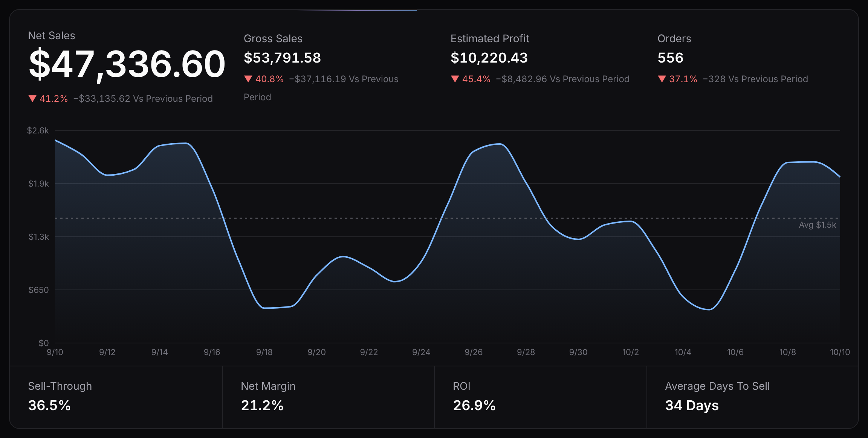Click the 9/18 date on x-axis
Image resolution: width=868 pixels, height=438 pixels.
(x=264, y=352)
